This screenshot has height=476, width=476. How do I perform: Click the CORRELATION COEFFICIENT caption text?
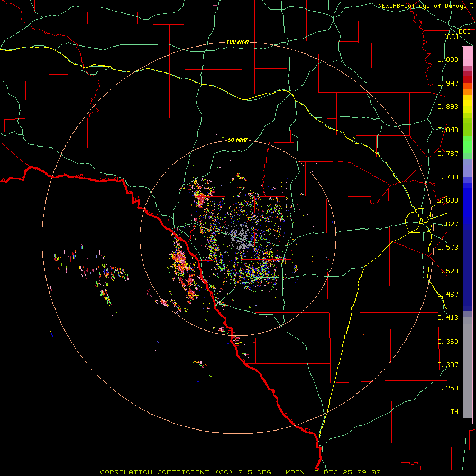154,472
